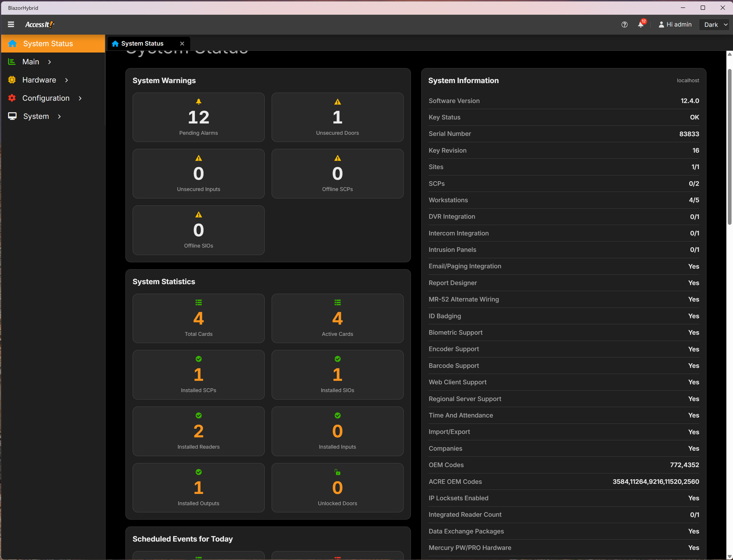Click the Main chart icon in sidebar
This screenshot has height=560, width=733.
point(12,62)
